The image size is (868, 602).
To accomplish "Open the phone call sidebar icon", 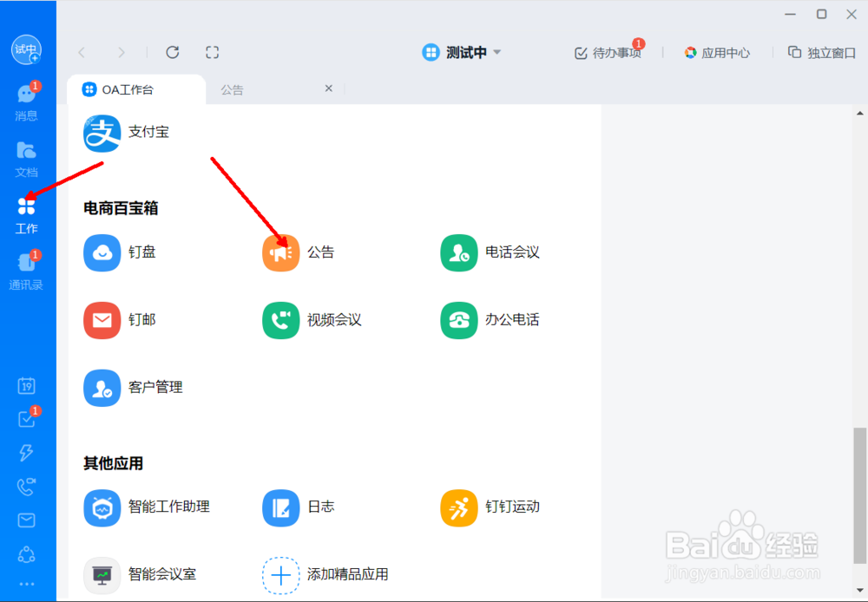I will 26,487.
